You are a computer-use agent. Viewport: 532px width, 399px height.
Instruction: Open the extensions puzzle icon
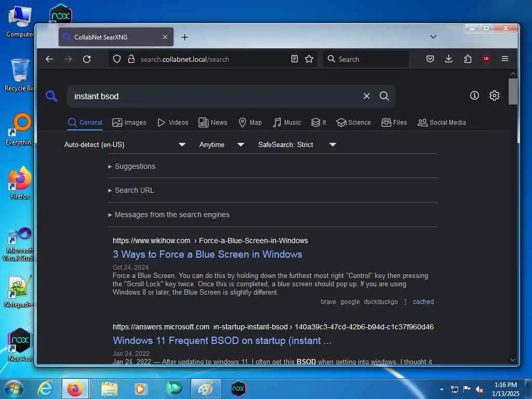(468, 59)
